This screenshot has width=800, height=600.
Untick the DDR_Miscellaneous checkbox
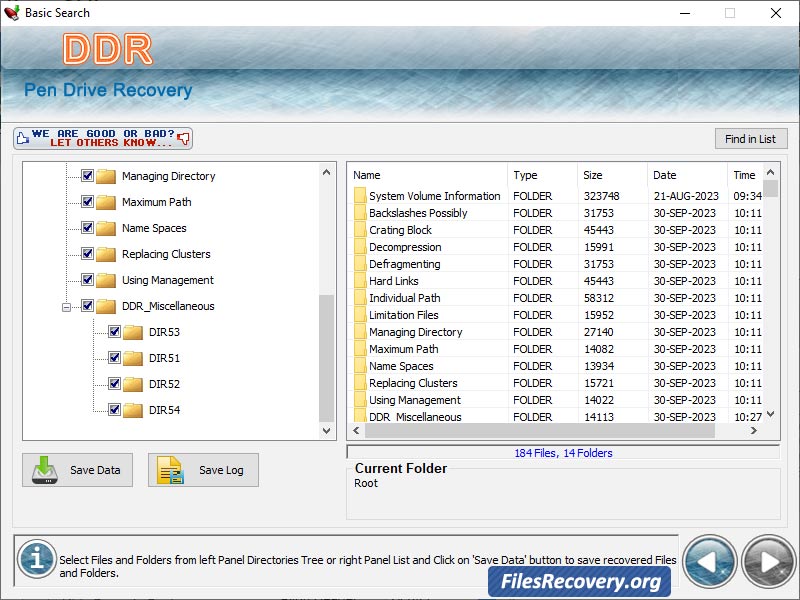[86, 306]
